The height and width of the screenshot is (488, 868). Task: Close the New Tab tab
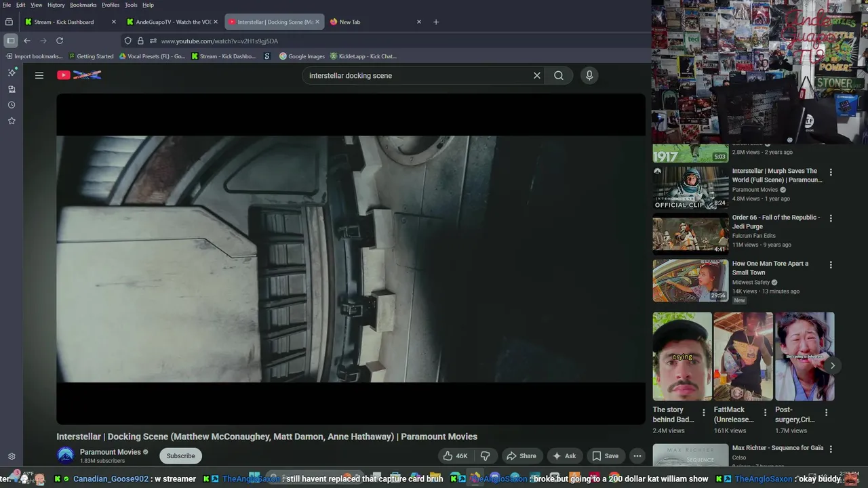419,22
